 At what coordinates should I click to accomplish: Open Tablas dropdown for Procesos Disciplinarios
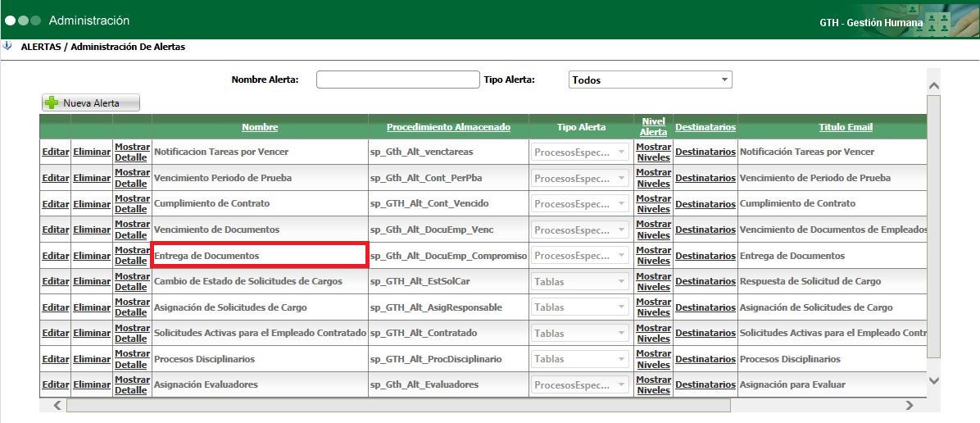(581, 359)
